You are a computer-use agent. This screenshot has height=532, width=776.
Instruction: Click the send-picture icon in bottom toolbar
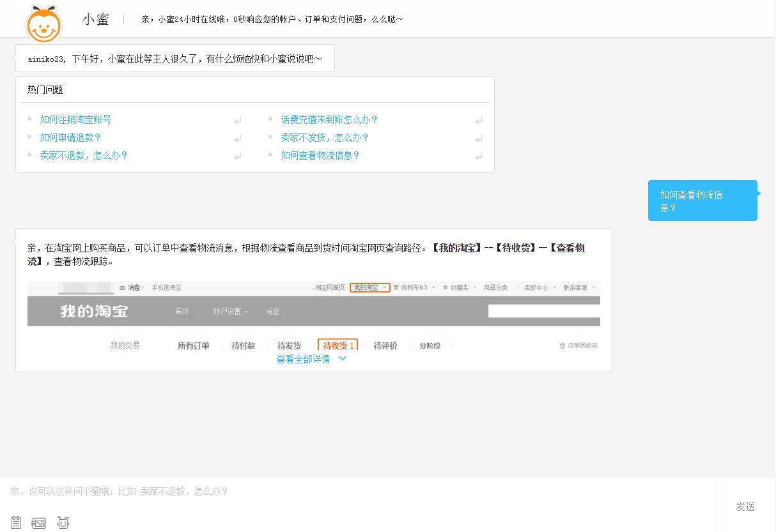(x=39, y=522)
